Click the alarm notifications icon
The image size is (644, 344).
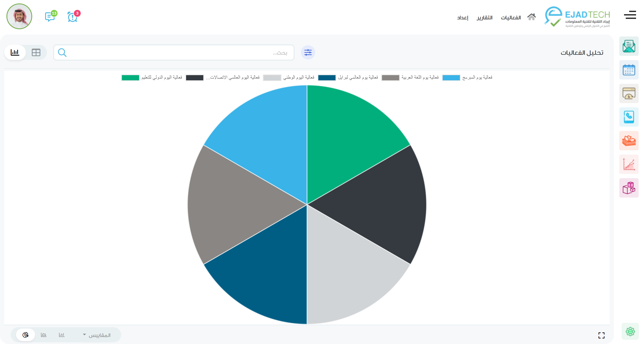pos(73,17)
